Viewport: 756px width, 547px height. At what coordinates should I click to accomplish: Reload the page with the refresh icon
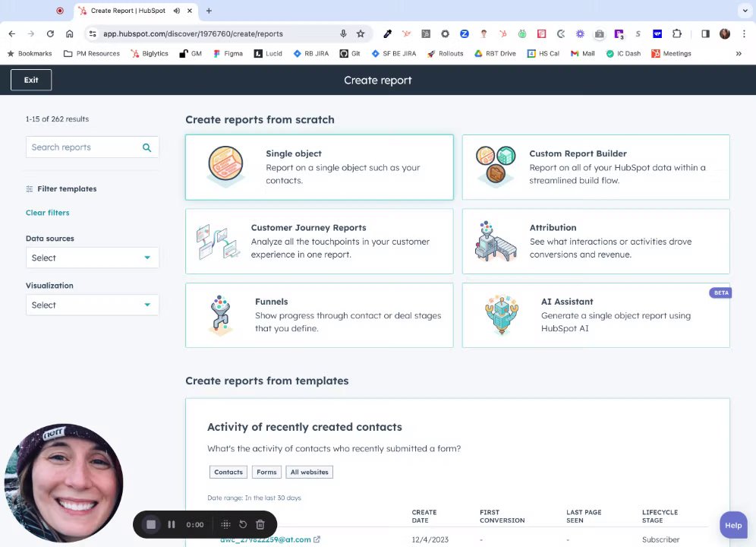coord(50,33)
